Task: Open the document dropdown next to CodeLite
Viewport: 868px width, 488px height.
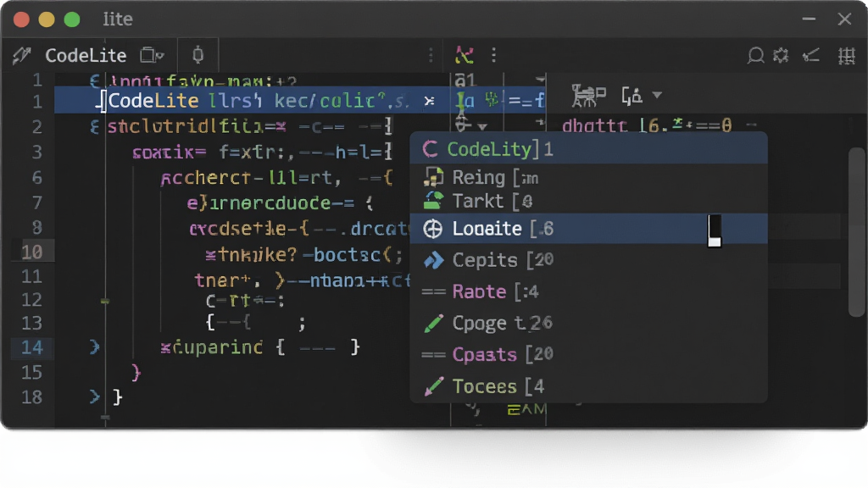Action: click(x=153, y=55)
